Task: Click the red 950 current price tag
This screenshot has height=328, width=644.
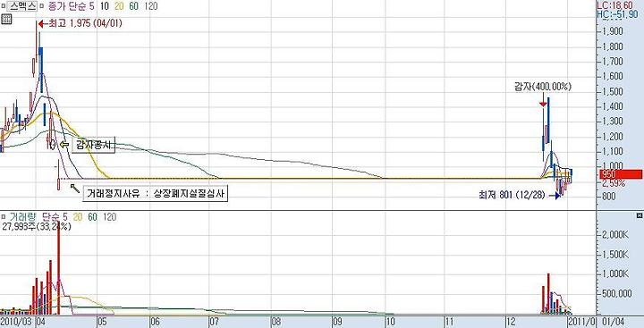Action: tap(621, 174)
